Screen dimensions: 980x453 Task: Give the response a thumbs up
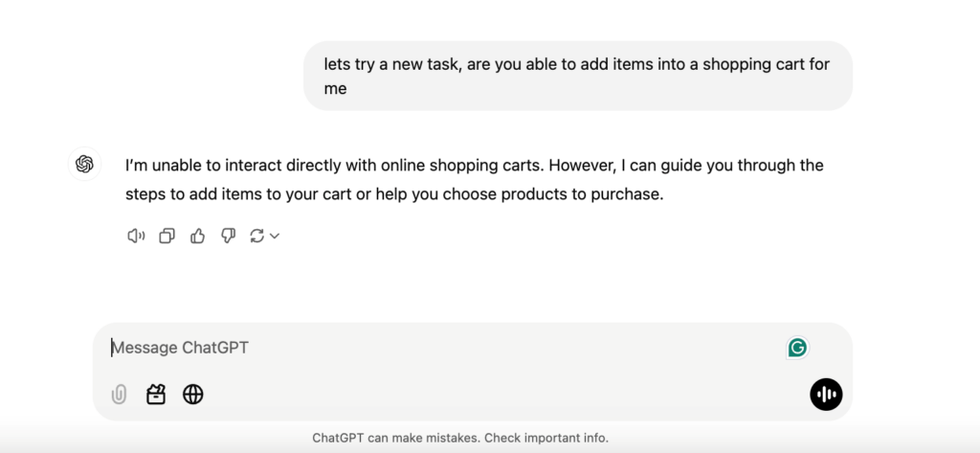pos(197,236)
